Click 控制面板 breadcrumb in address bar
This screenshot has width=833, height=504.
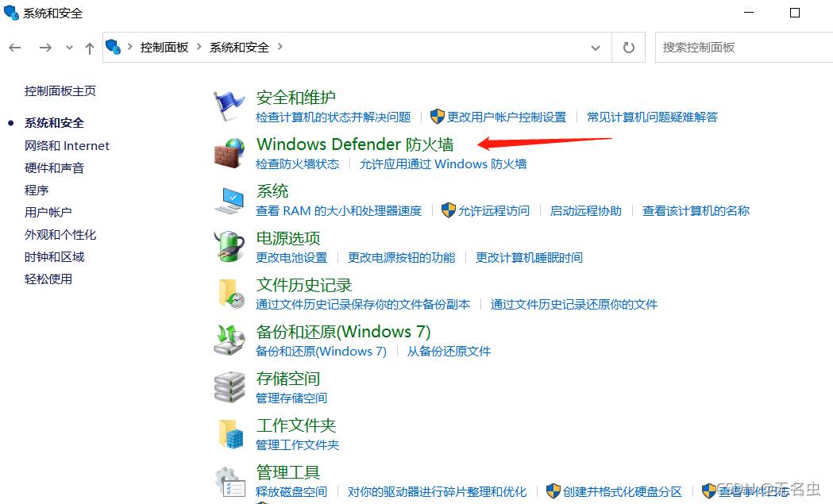pyautogui.click(x=164, y=48)
